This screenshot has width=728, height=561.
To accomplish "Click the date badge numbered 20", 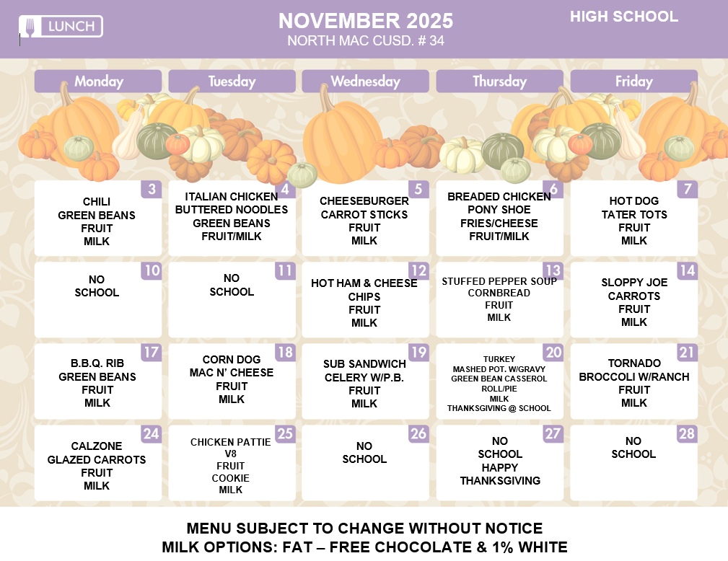I will click(x=553, y=353).
